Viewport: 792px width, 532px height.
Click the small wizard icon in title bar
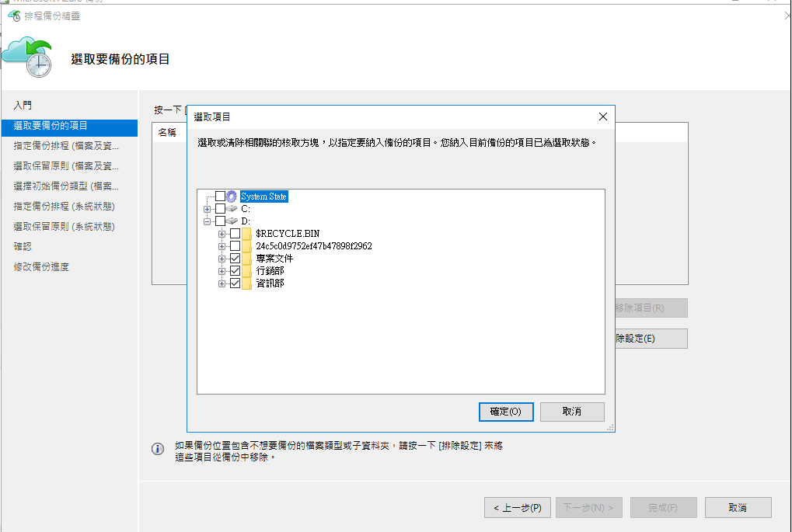[x=15, y=16]
